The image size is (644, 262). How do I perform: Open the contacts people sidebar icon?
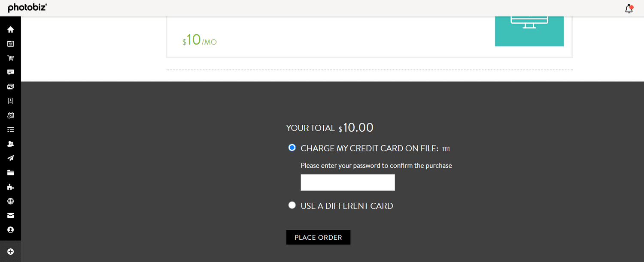pos(11,144)
